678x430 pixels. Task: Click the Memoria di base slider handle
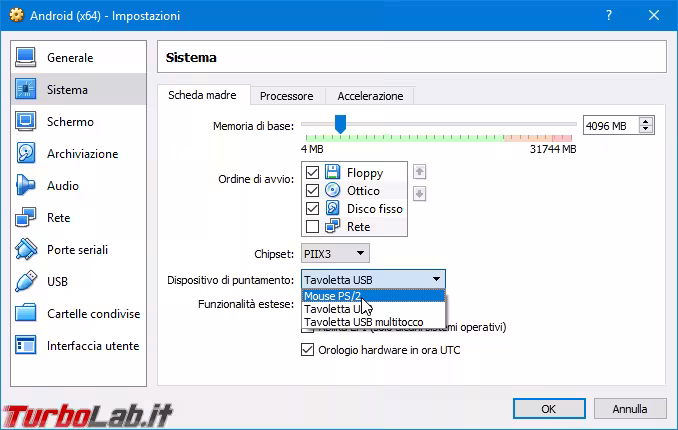pyautogui.click(x=341, y=124)
